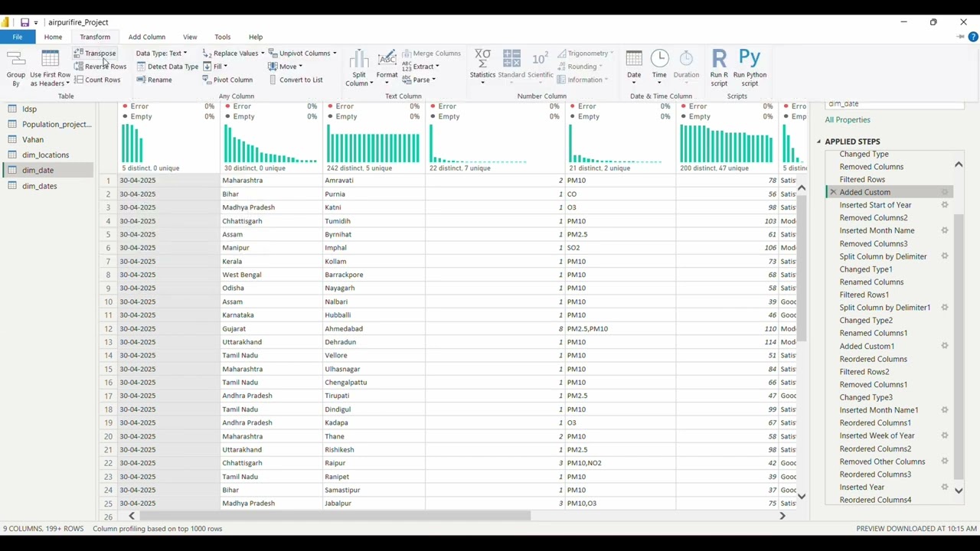Open the All Properties link
This screenshot has height=551, width=980.
[x=848, y=120]
